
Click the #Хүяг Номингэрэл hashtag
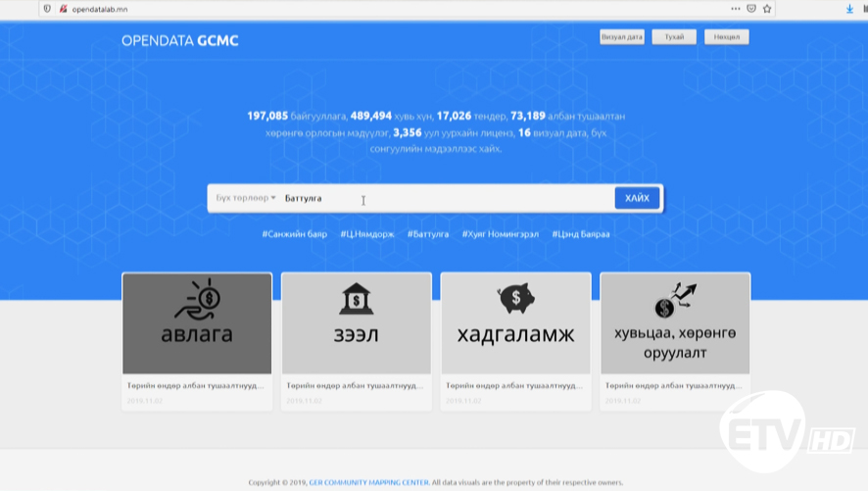pos(500,234)
